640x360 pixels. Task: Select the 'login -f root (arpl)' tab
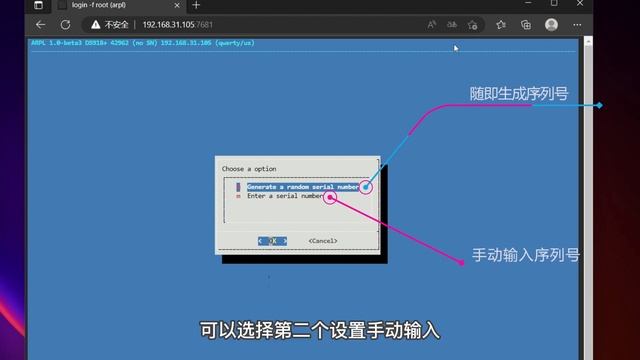[118, 5]
